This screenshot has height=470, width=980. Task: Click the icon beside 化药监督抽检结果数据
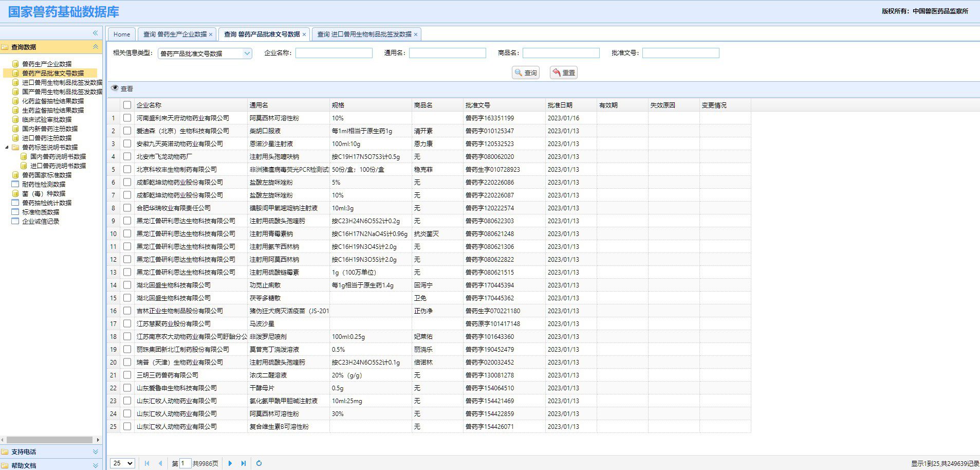coord(15,101)
